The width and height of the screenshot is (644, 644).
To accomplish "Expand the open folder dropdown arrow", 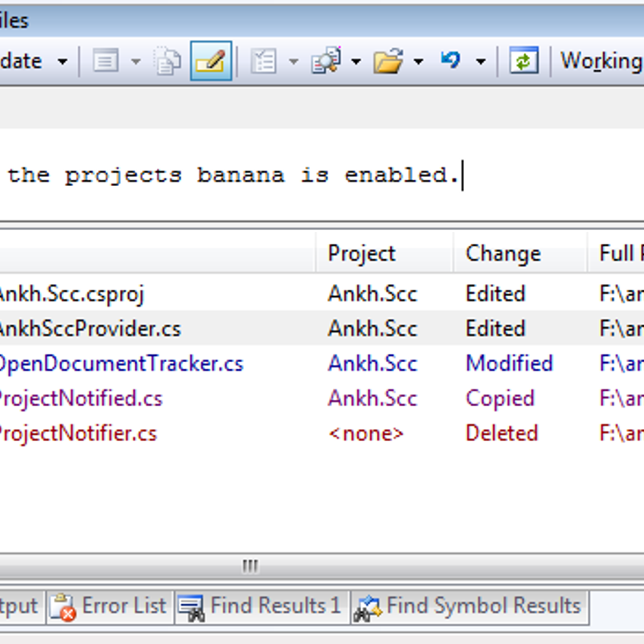I will [x=419, y=62].
